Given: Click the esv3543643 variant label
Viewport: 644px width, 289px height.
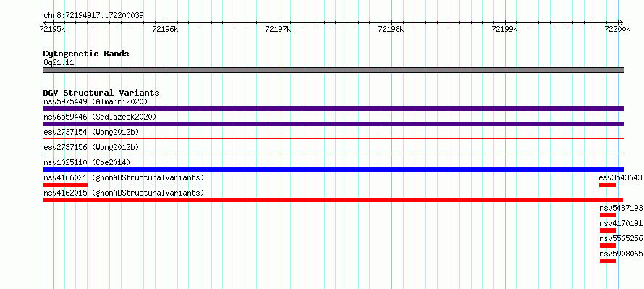Looking at the screenshot, I should point(620,177).
